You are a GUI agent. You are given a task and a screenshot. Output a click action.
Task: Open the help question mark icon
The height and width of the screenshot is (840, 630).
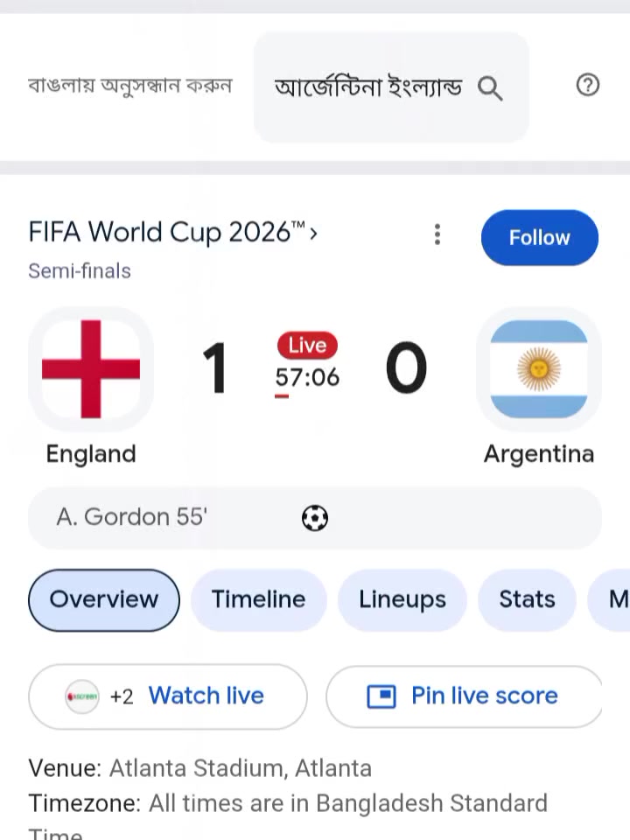coord(588,85)
